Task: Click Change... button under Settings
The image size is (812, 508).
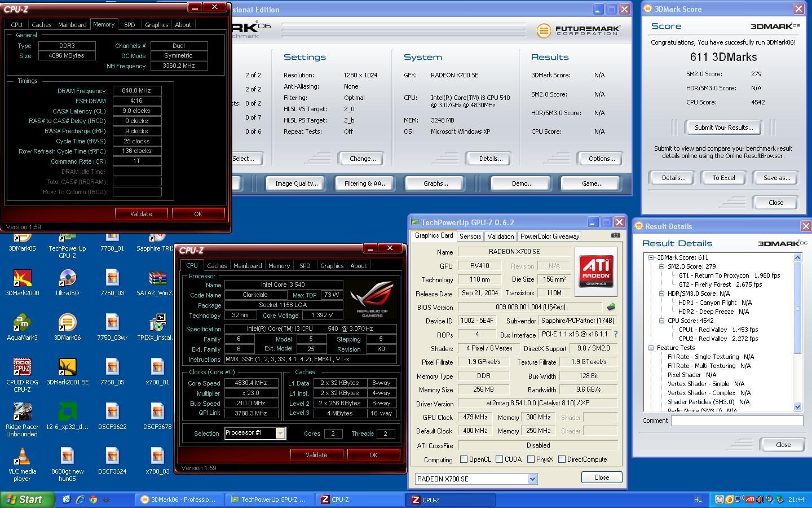Action: (x=363, y=159)
